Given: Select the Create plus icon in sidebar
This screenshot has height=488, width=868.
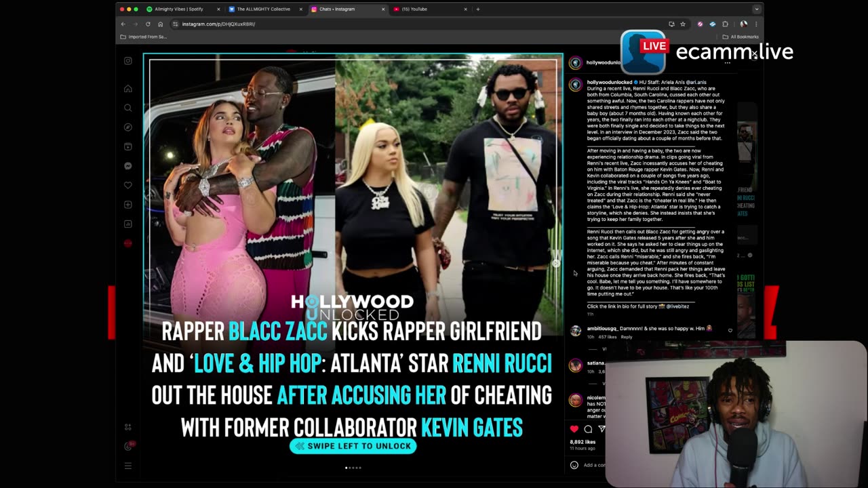Looking at the screenshot, I should point(127,205).
